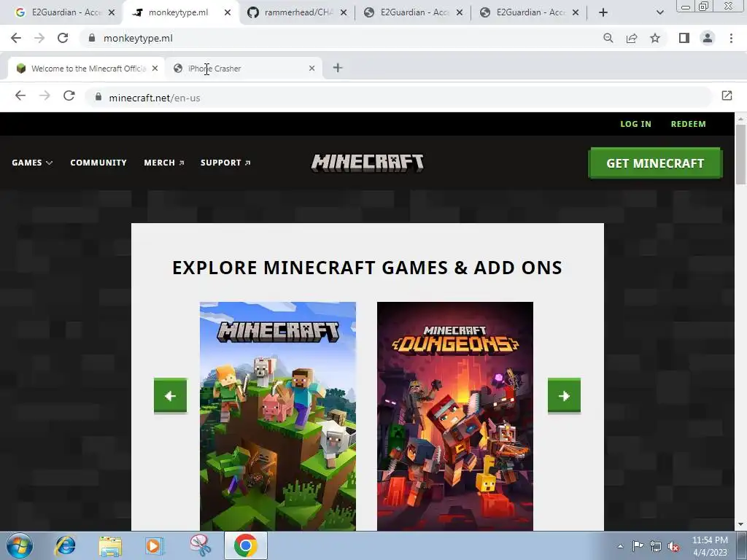The height and width of the screenshot is (560, 747).
Task: Go forward using inner proxy forward arrow
Action: click(x=44, y=96)
